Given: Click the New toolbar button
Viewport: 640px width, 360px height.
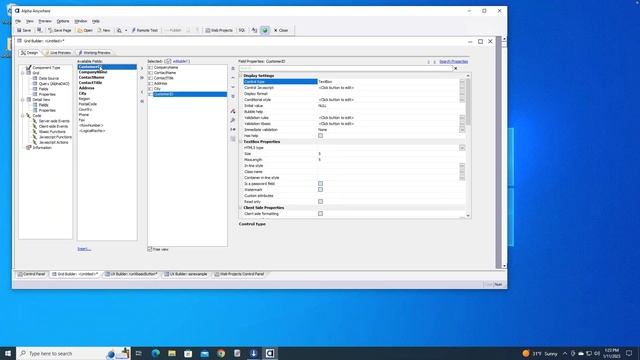Looking at the screenshot, I should click(x=104, y=30).
